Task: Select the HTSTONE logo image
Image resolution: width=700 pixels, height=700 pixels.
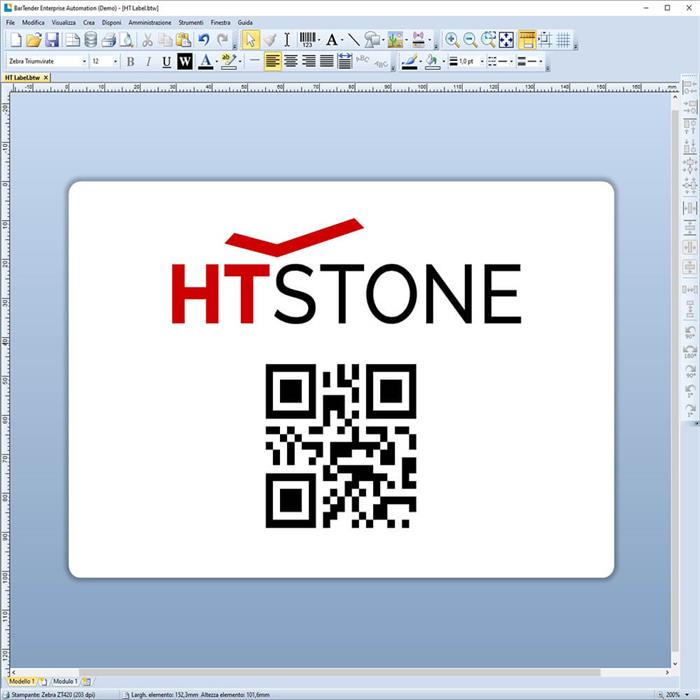Action: coord(346,271)
